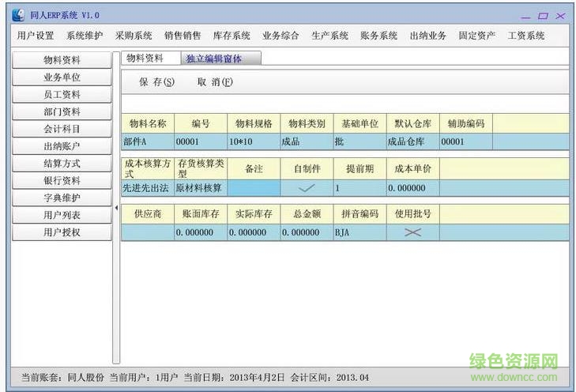Minimize the ERP window
This screenshot has width=576, height=392.
point(525,17)
